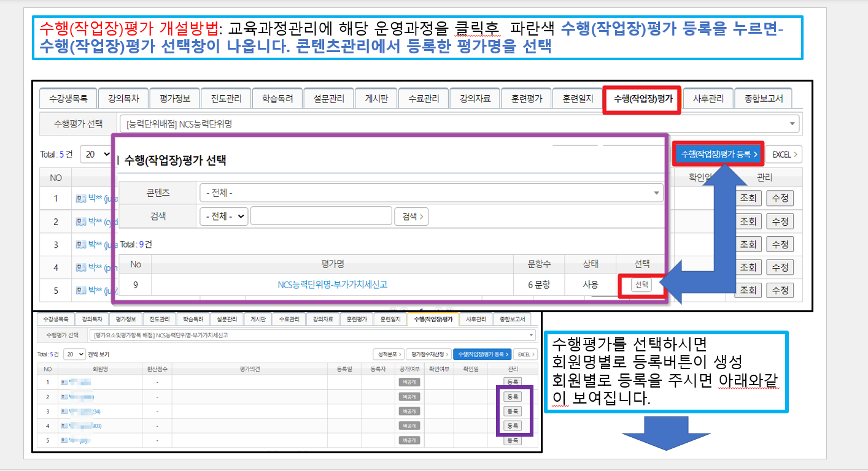
Task: Click the search text field beside 검색 button
Action: pos(321,216)
